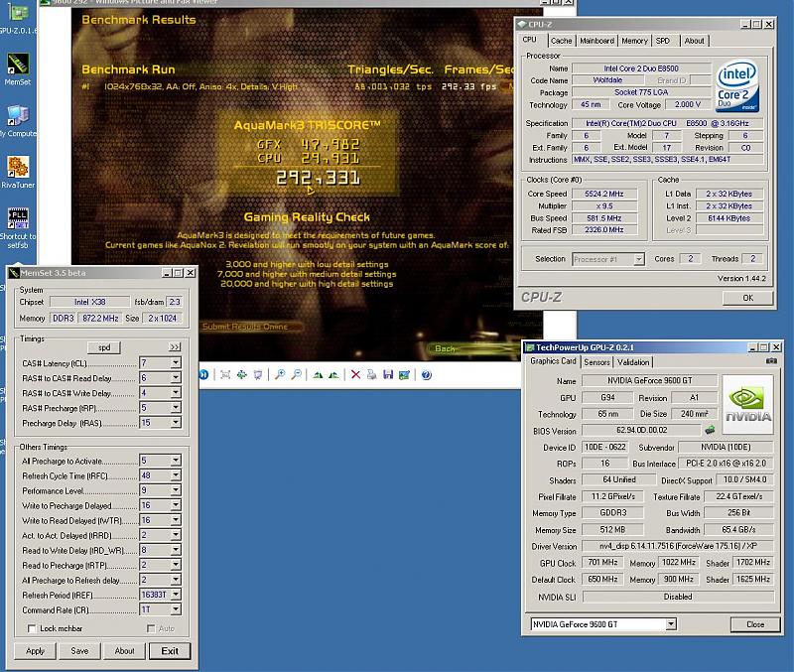Image resolution: width=794 pixels, height=672 pixels.
Task: Click the GPU-Z Driver Version field
Action: 678,546
